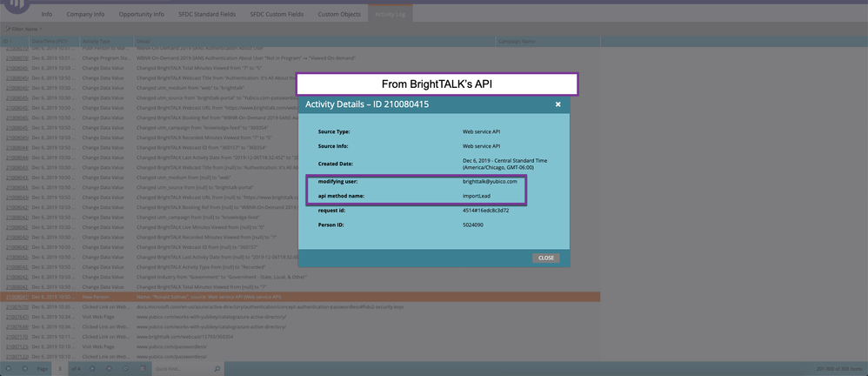Jump to the last page icon

tap(109, 369)
